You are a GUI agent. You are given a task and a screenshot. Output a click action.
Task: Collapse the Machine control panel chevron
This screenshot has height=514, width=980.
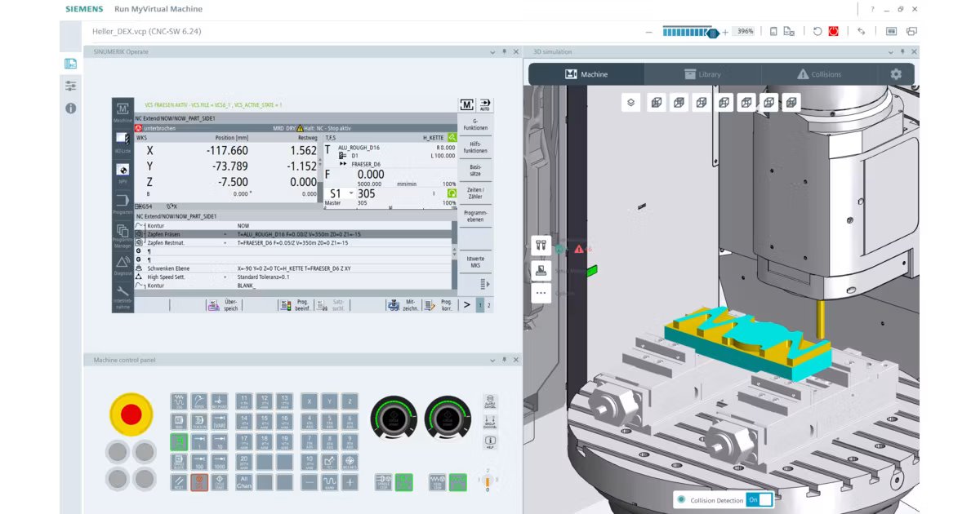tap(493, 360)
